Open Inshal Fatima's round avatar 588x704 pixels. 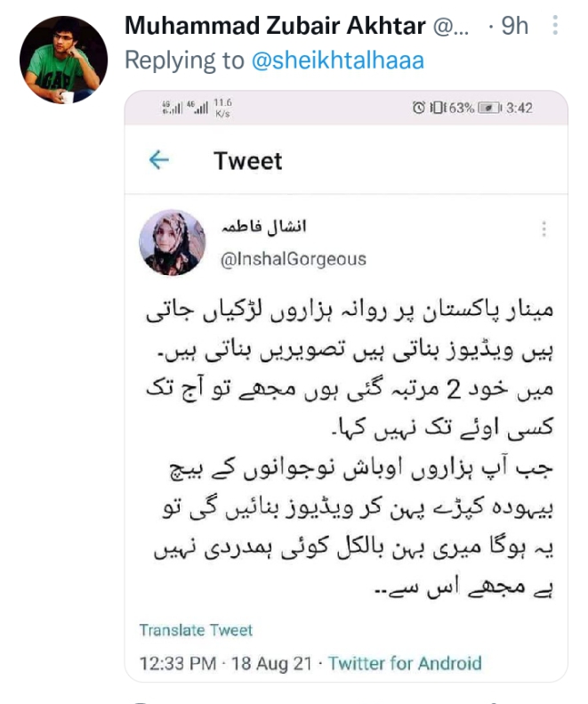[173, 243]
